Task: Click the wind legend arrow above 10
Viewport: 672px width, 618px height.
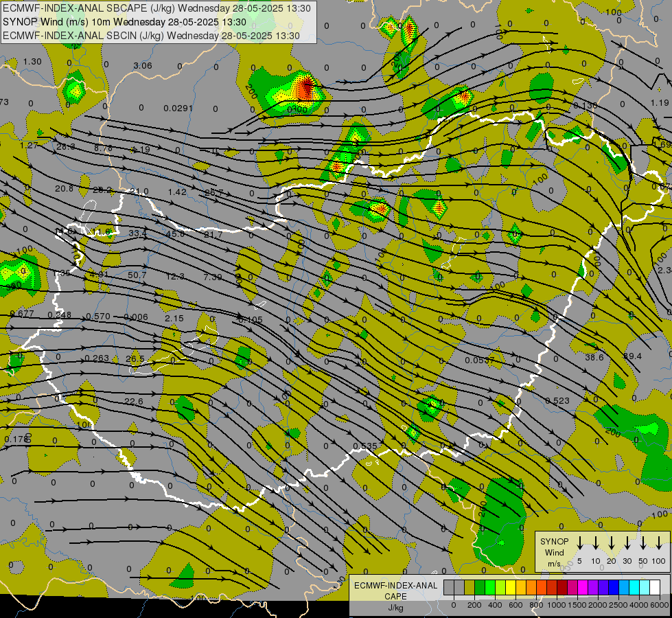Action: point(595,543)
